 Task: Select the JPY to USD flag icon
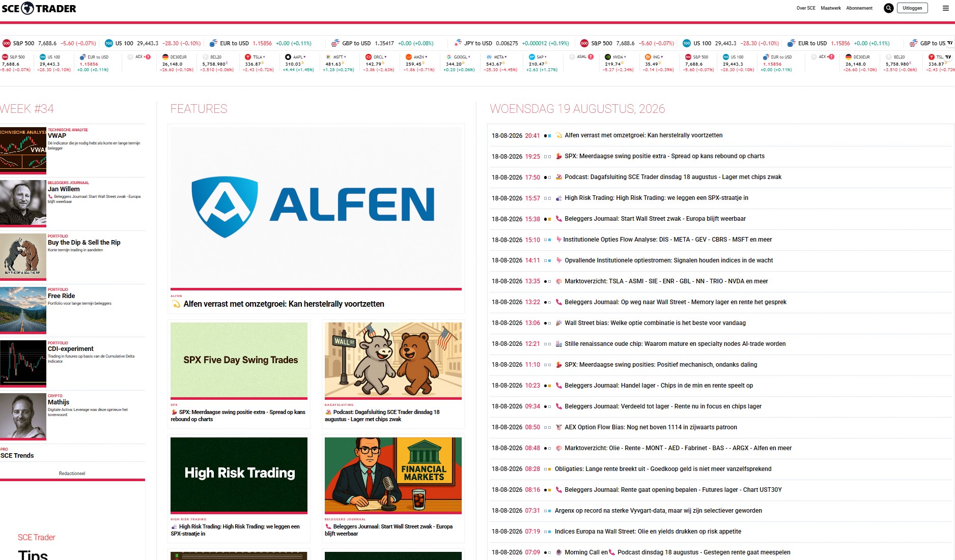coord(458,43)
